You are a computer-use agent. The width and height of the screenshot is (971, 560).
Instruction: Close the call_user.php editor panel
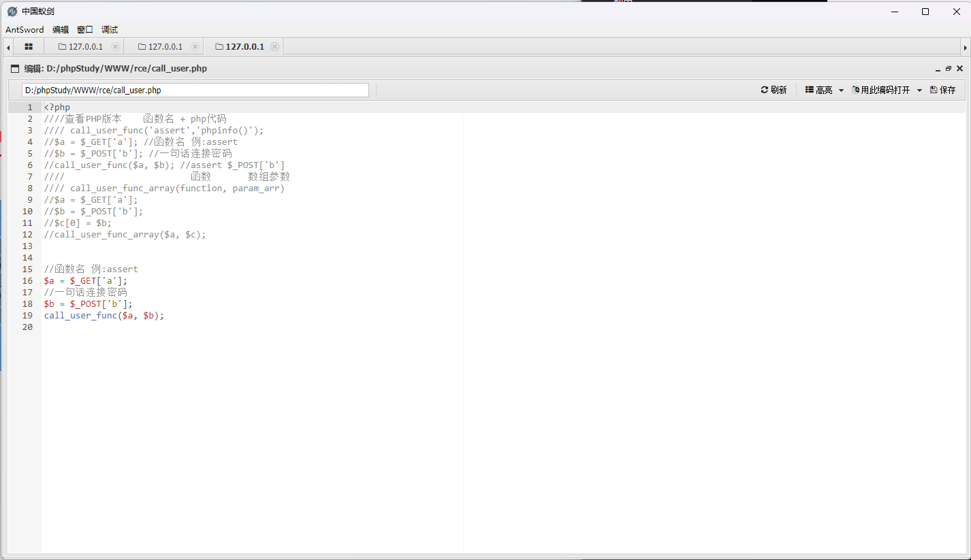point(959,69)
